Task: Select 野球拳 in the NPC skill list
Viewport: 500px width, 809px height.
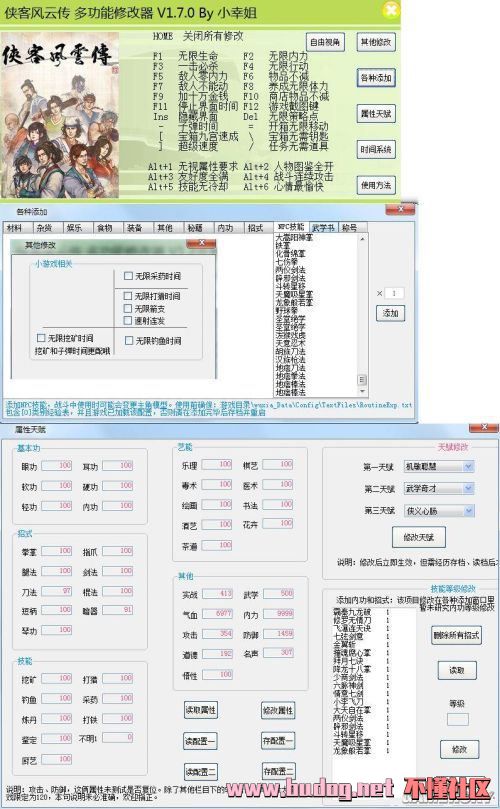Action: tap(287, 311)
